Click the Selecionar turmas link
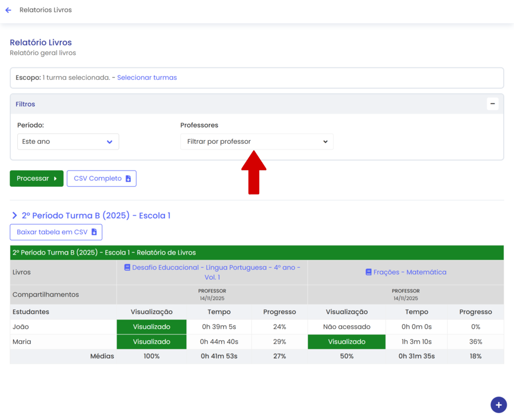Image resolution: width=514 pixels, height=420 pixels. 147,78
